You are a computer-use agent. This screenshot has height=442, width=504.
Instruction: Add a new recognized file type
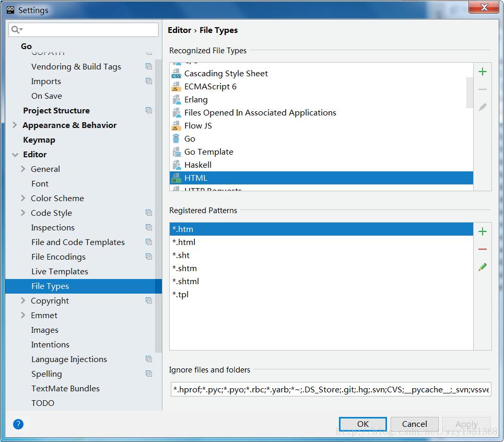pyautogui.click(x=482, y=72)
